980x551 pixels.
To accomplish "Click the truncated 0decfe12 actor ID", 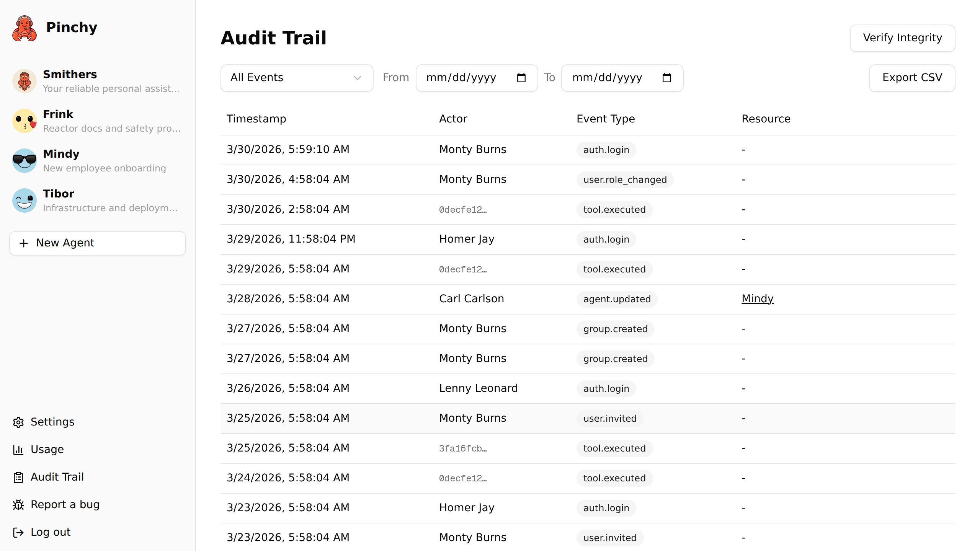I will coord(462,209).
